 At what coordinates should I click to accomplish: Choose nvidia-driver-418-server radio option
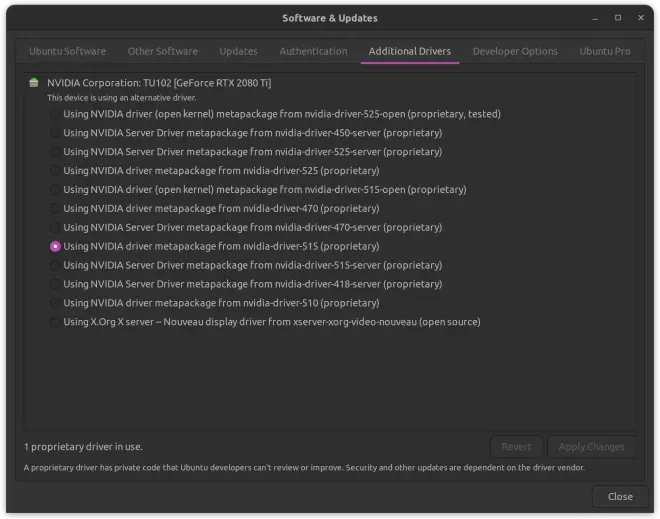click(55, 285)
